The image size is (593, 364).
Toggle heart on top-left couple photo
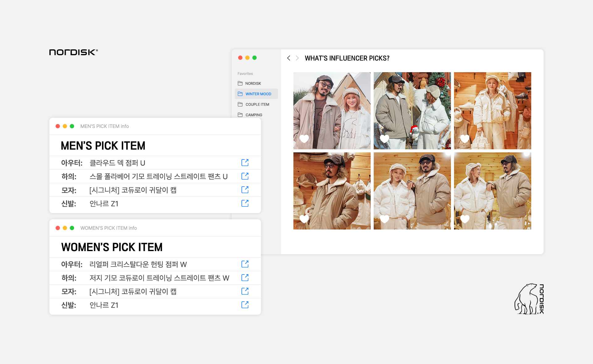click(x=304, y=139)
